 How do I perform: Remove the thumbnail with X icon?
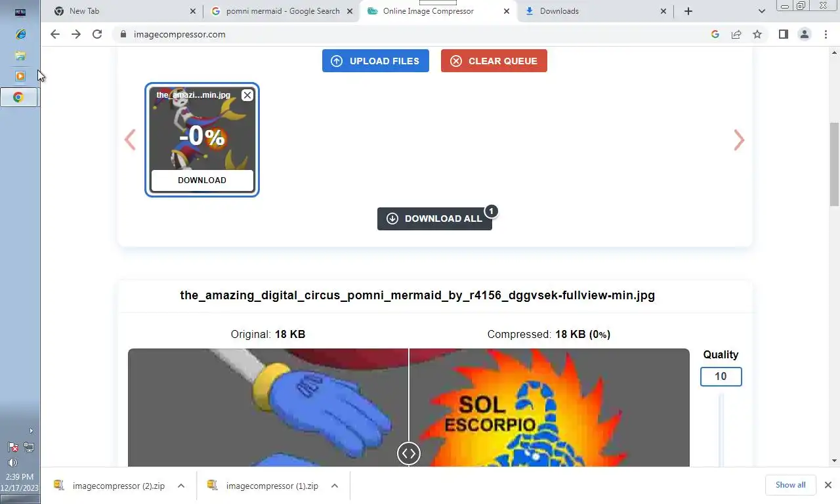pyautogui.click(x=247, y=95)
